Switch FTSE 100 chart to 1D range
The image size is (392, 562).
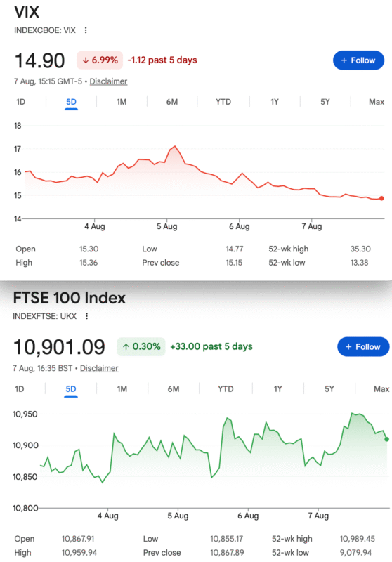click(20, 389)
